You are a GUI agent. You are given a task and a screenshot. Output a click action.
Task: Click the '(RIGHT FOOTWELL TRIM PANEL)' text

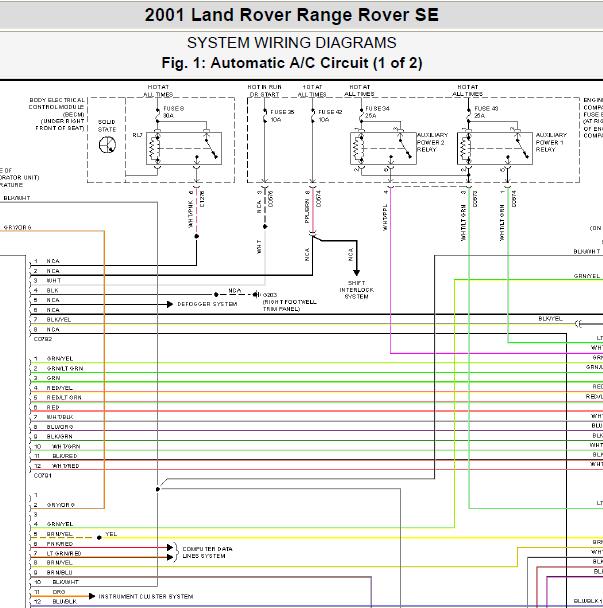click(x=289, y=306)
